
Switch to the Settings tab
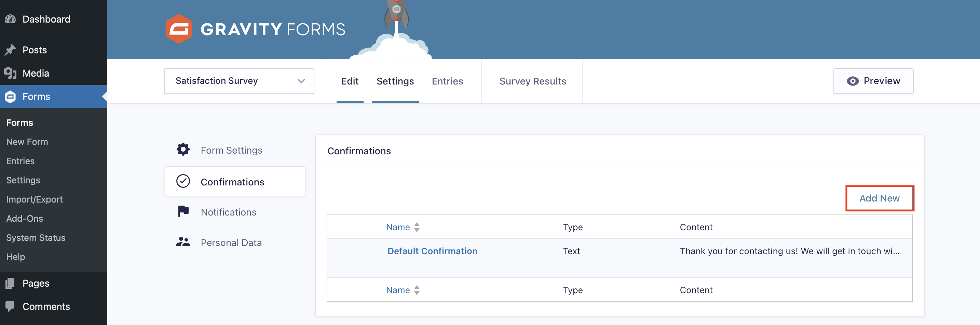click(x=395, y=81)
